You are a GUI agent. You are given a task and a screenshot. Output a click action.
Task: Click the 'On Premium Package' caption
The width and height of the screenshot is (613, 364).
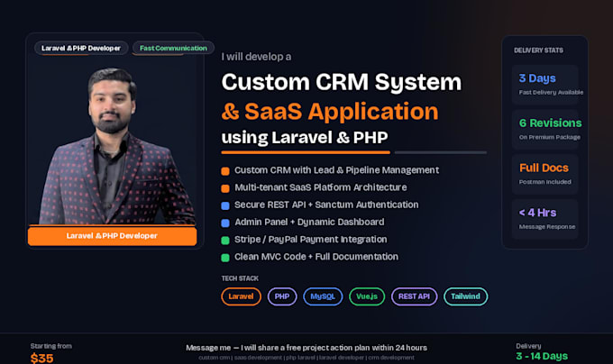tap(549, 138)
